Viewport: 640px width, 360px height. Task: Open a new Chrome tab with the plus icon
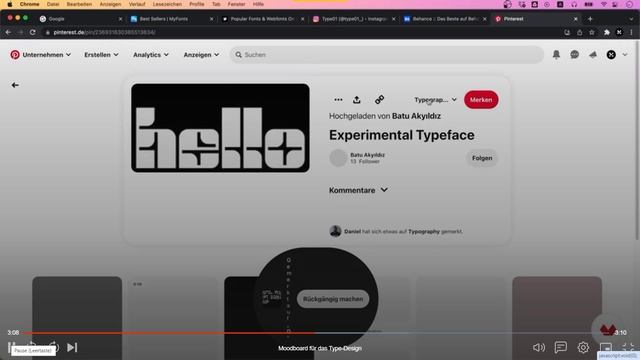pos(590,19)
